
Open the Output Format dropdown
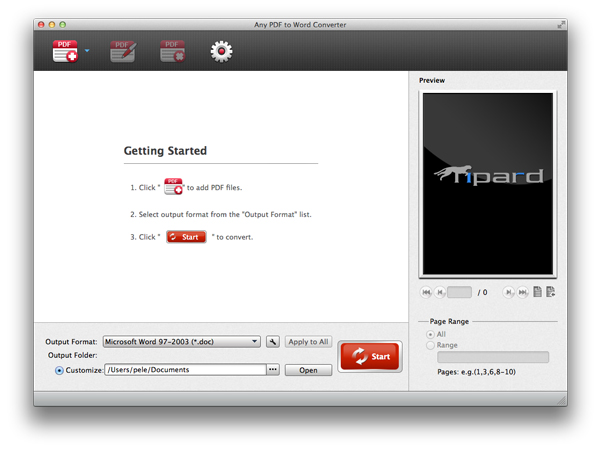182,342
